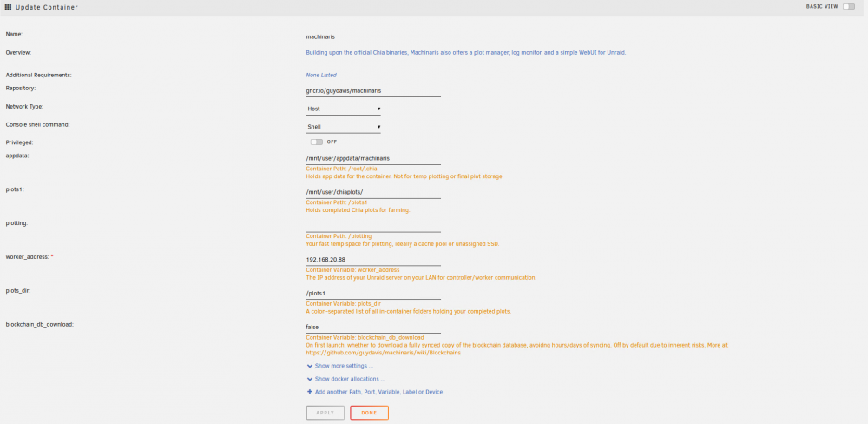868x424 pixels.
Task: Click Add another Path, Port, Variable link
Action: pos(378,392)
